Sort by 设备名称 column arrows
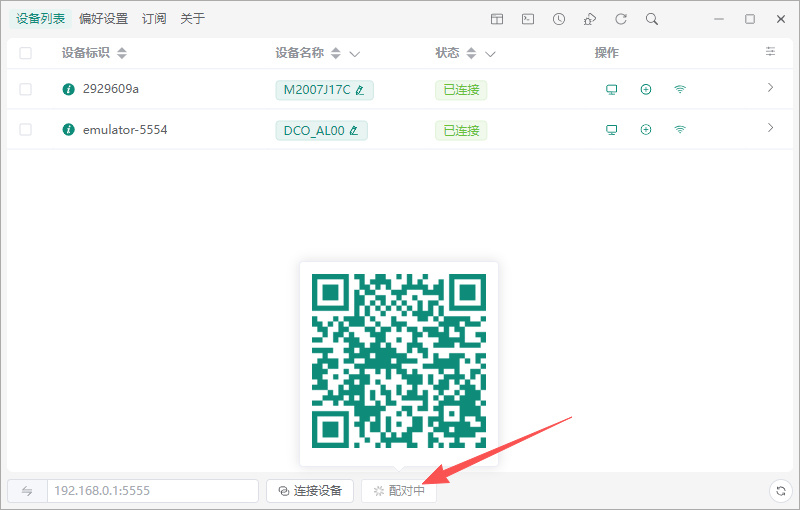Screen dimensions: 800x510 click(335, 53)
